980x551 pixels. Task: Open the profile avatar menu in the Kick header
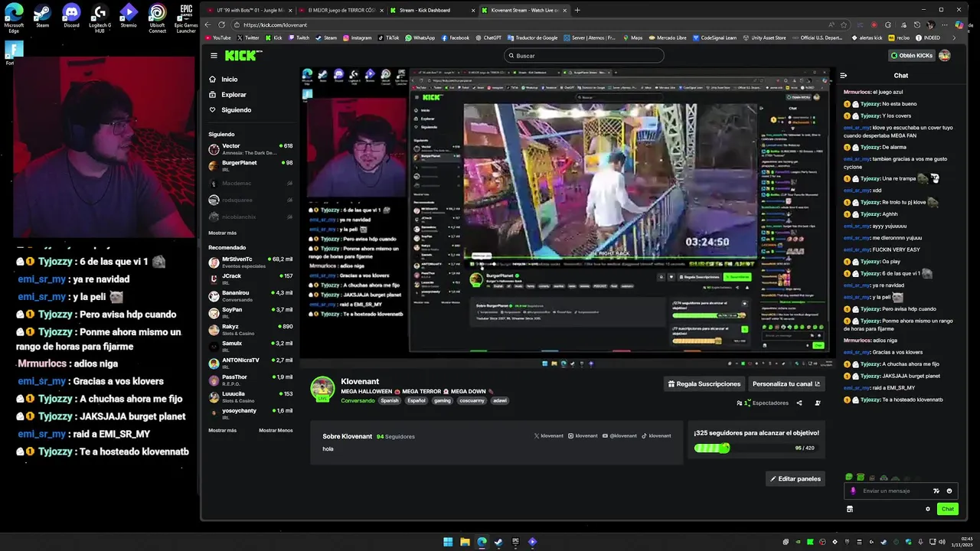[945, 56]
